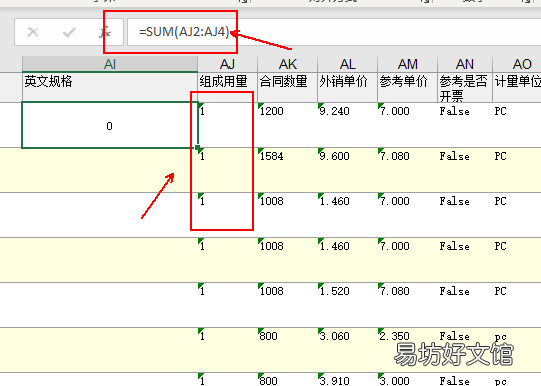Select the active cell showing 0
This screenshot has height=386, width=541.
[x=110, y=125]
